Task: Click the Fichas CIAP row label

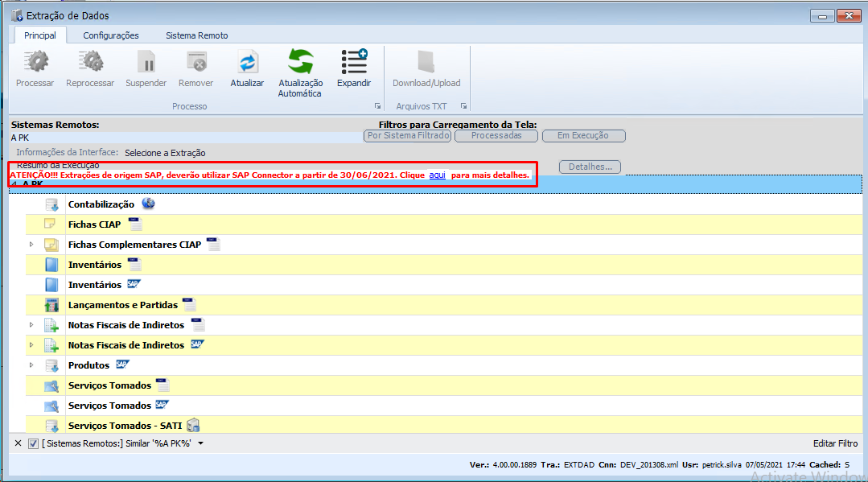Action: click(x=94, y=225)
